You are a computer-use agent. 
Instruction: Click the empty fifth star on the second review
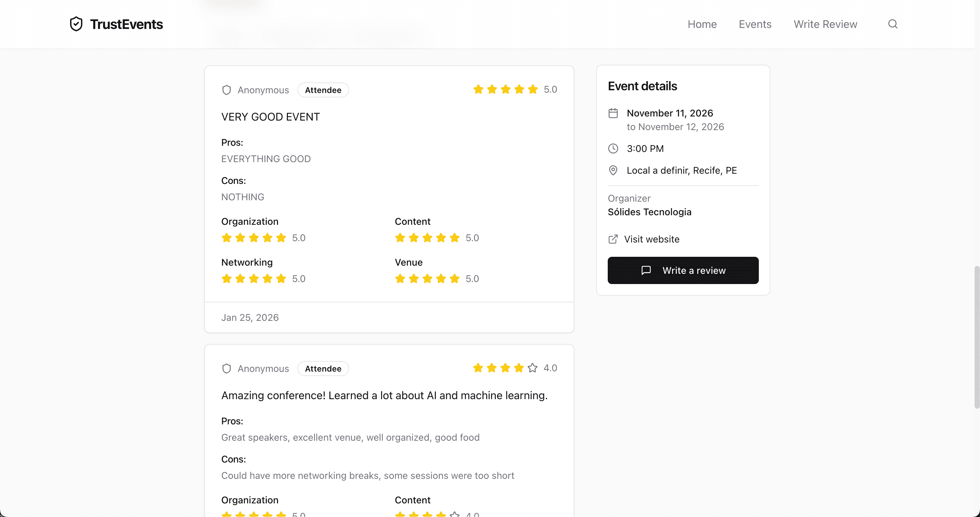tap(532, 368)
